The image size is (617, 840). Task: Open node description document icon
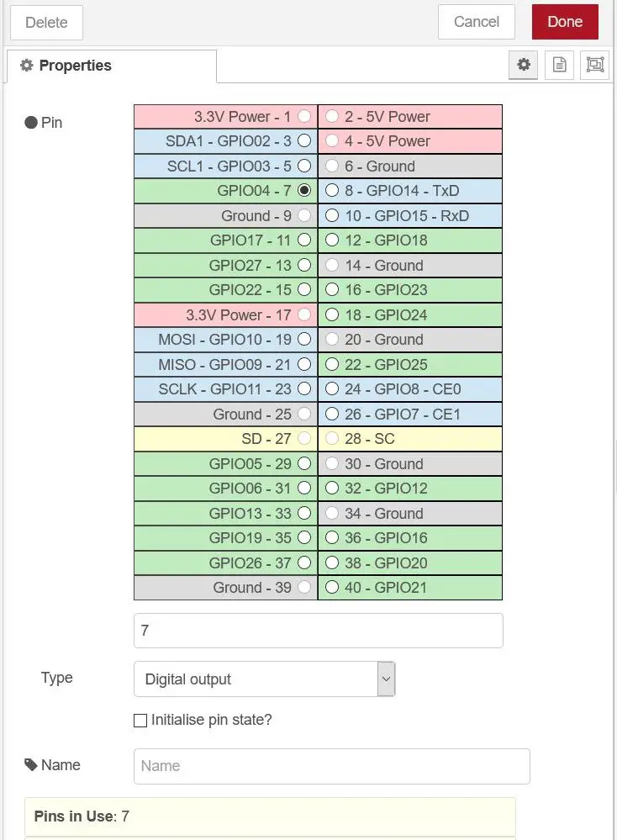(x=559, y=65)
